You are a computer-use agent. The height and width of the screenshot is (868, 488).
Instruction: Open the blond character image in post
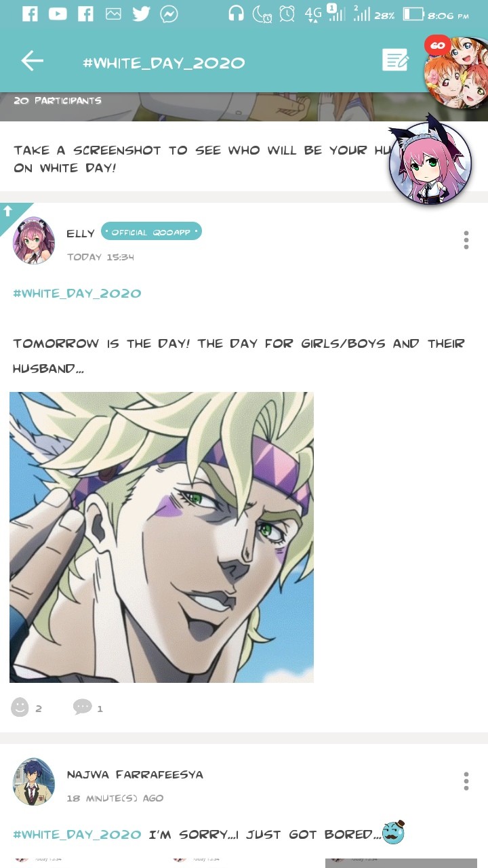161,537
